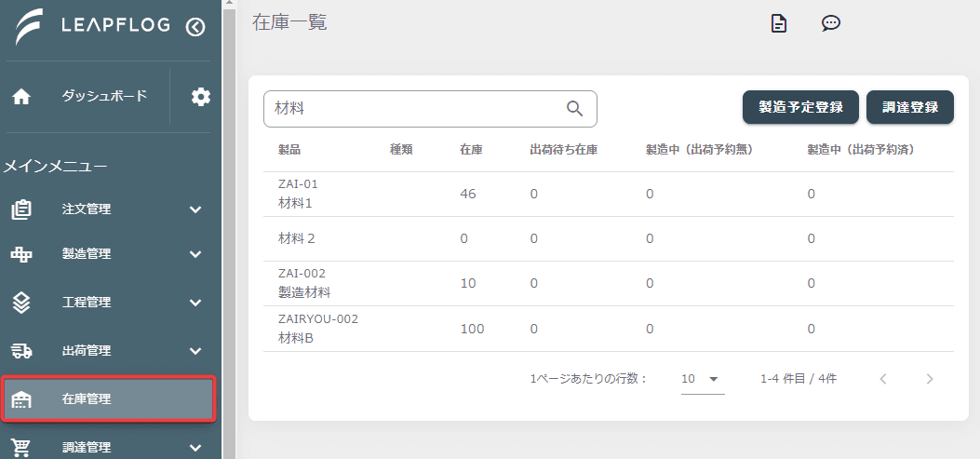The image size is (980, 459).
Task: Click the 出荷管理 truck icon
Action: point(22,351)
